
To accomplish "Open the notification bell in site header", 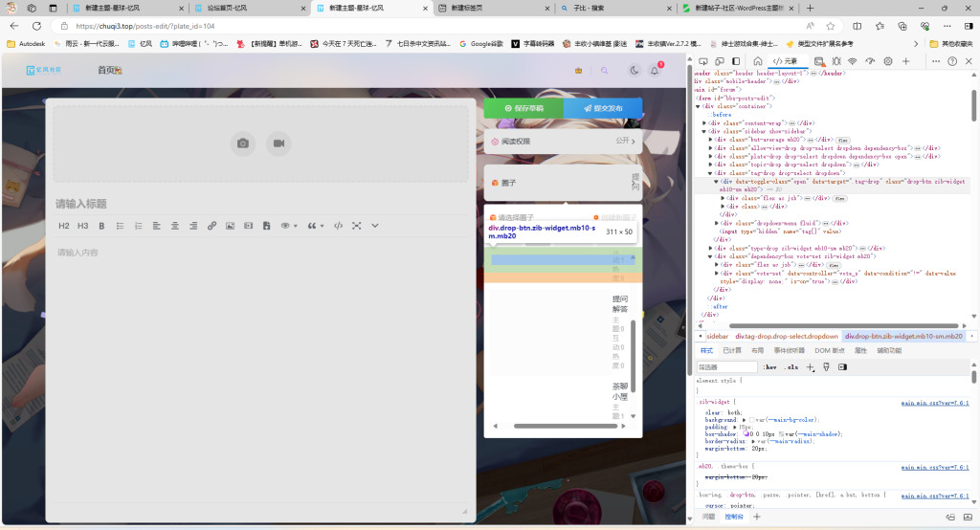I will (x=655, y=71).
